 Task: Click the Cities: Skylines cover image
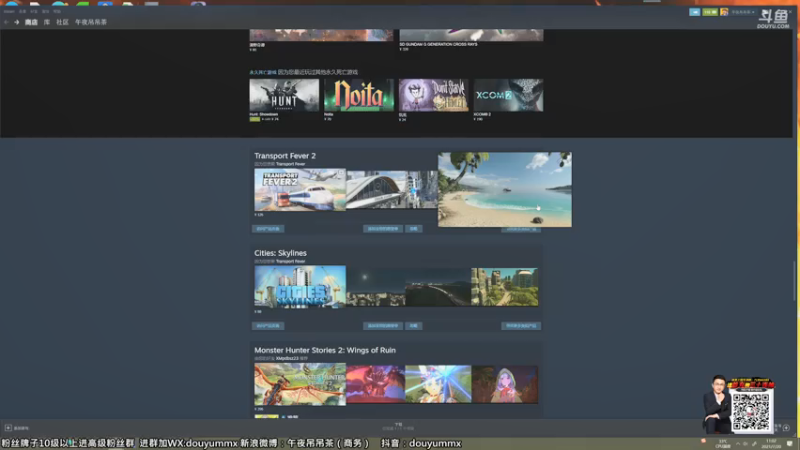tap(300, 287)
